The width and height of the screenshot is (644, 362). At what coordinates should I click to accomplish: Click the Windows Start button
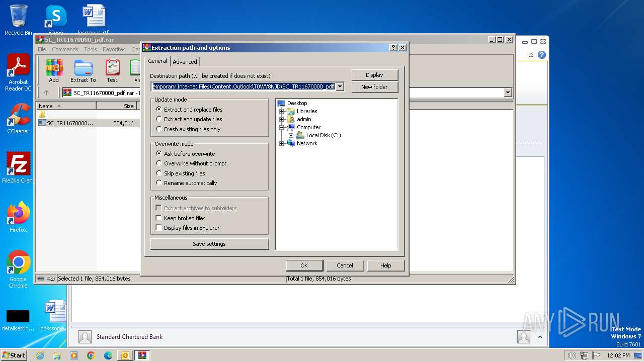coord(14,355)
